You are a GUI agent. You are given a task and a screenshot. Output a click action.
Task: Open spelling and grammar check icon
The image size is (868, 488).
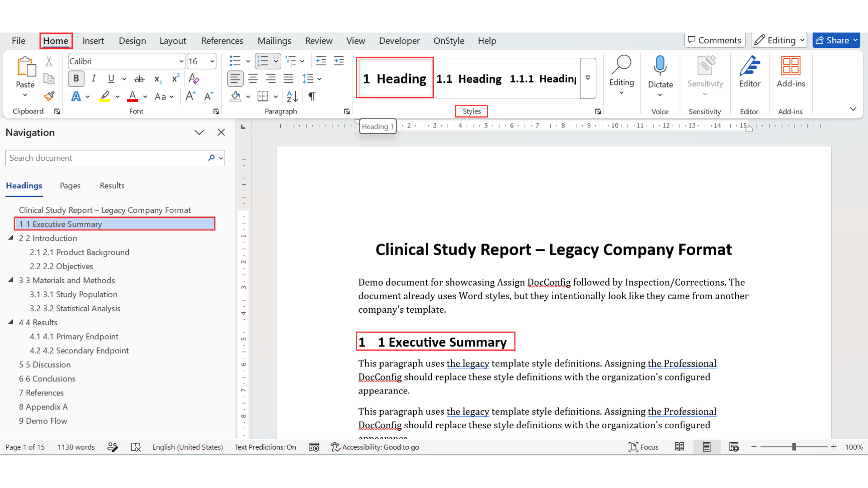click(136, 447)
